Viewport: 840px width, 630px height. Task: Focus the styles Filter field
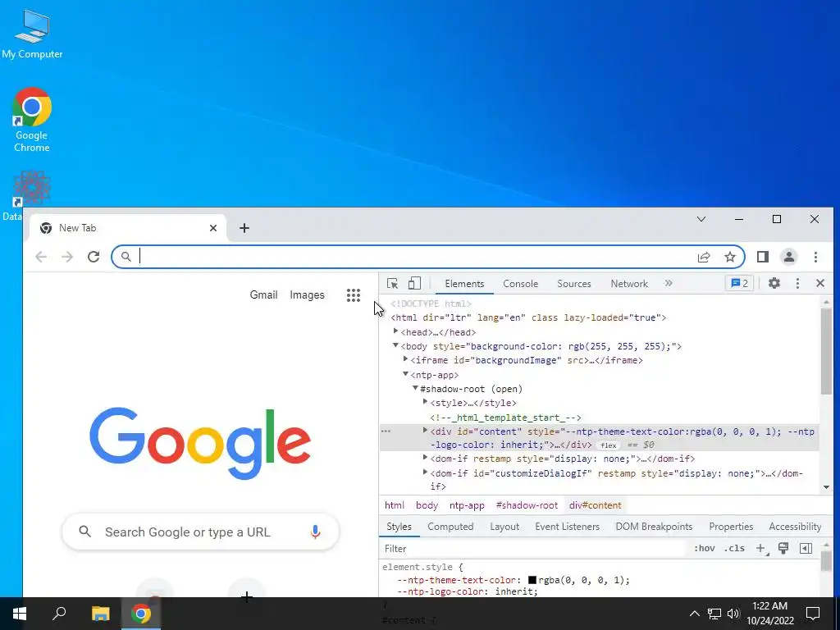coord(533,549)
